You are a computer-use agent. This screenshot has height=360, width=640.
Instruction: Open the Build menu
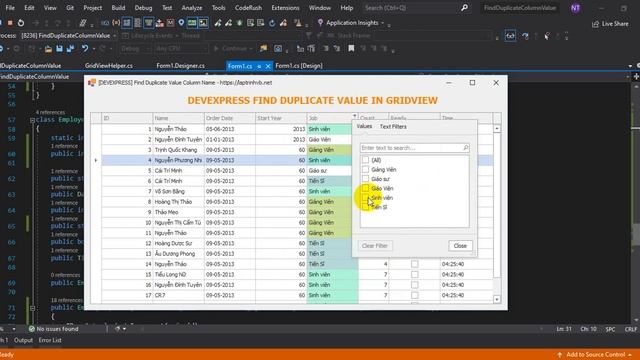tap(118, 8)
